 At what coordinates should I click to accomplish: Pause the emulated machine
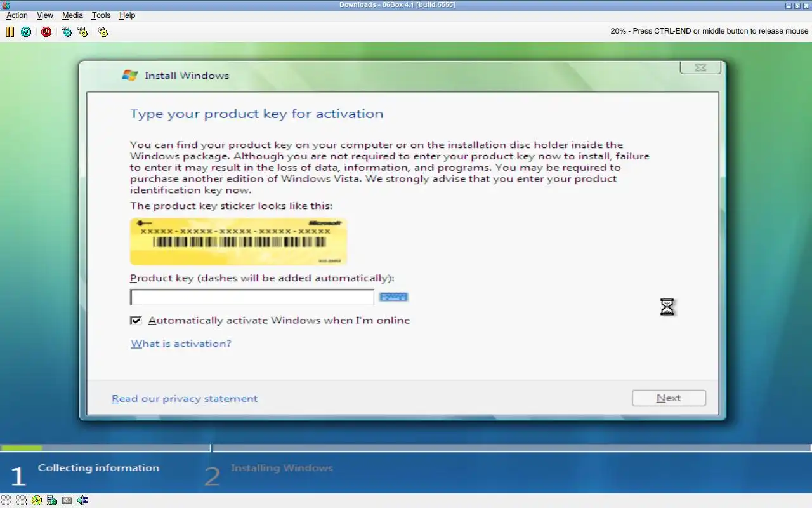click(x=10, y=31)
